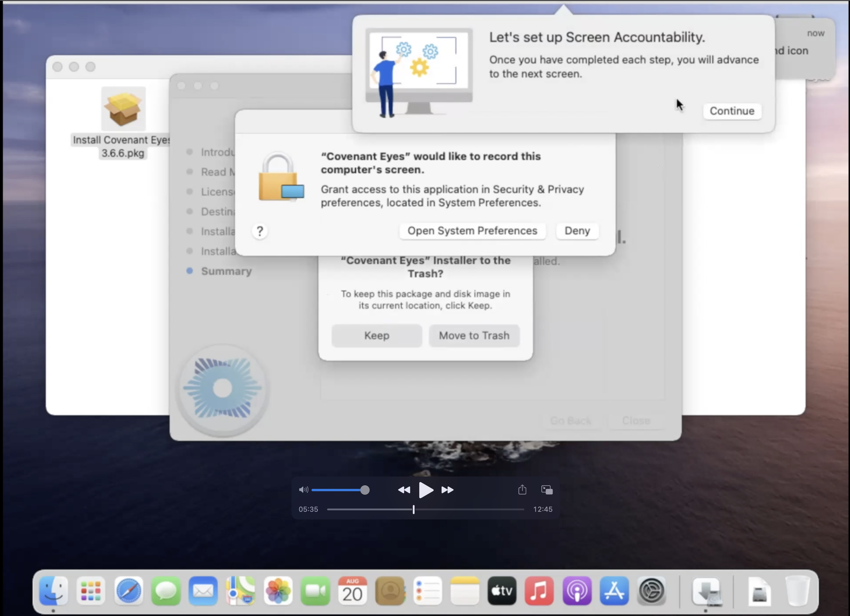Click Open System Preferences button
This screenshot has width=850, height=616.
pyautogui.click(x=472, y=231)
